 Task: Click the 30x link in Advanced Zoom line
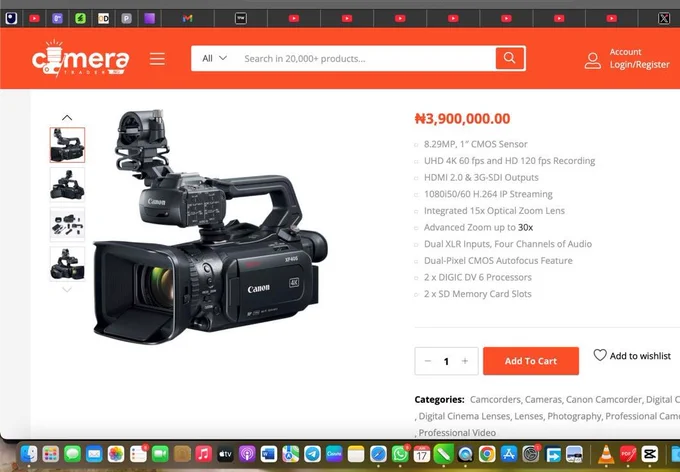(525, 227)
